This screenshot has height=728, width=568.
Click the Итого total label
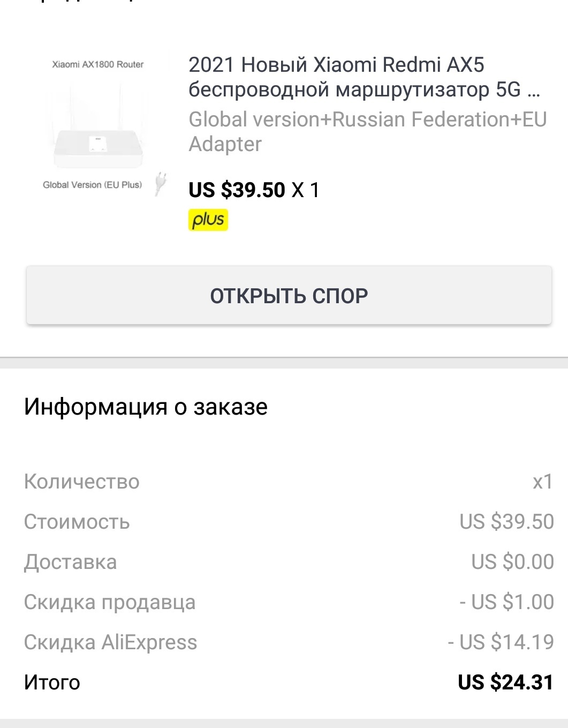click(52, 682)
